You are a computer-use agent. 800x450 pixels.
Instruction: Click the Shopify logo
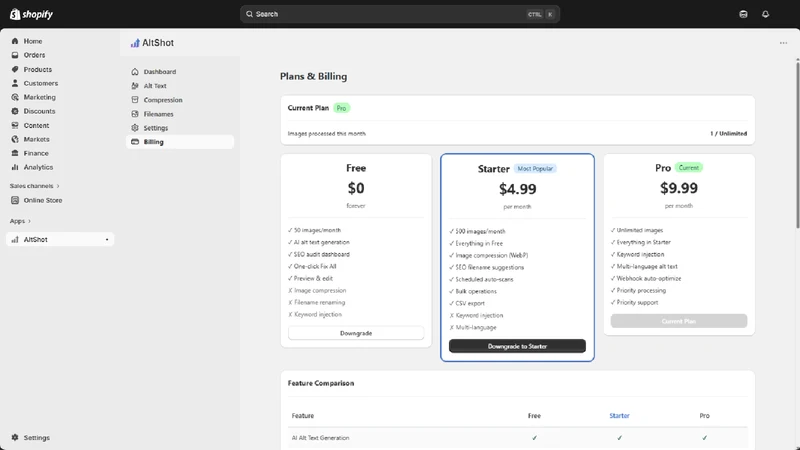click(x=31, y=14)
